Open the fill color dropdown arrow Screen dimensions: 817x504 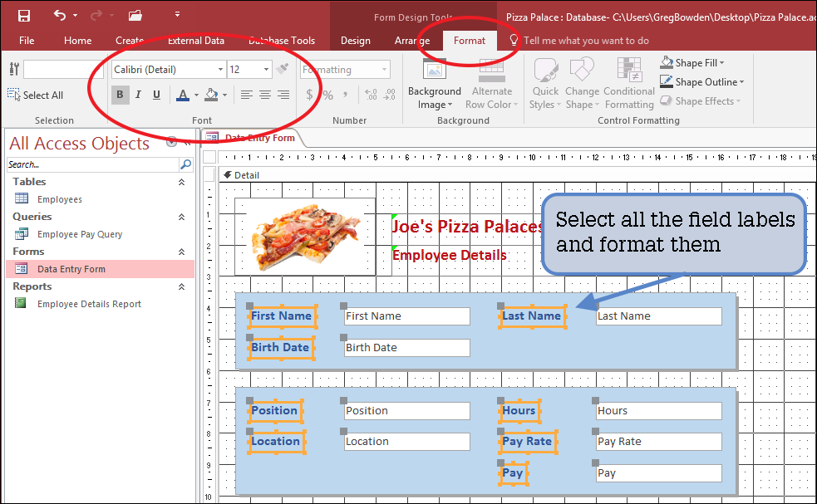224,95
